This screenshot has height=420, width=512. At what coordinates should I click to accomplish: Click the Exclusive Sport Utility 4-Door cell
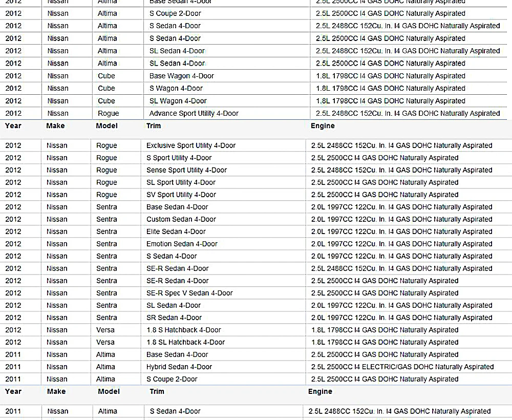pos(223,145)
